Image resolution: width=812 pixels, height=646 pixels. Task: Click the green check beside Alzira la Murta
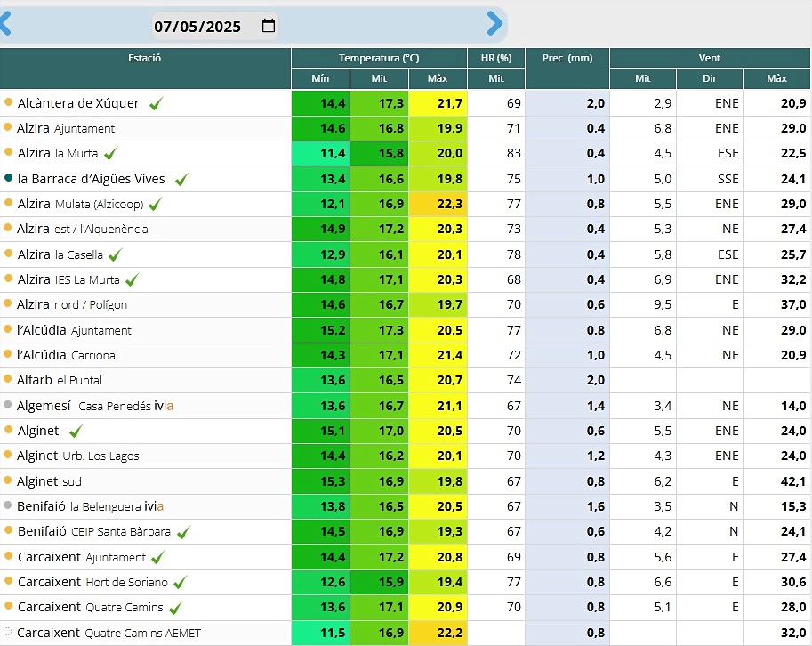tap(111, 153)
